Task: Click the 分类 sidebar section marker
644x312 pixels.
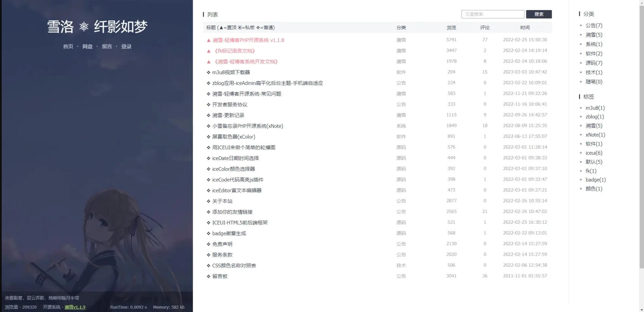Action: point(579,14)
